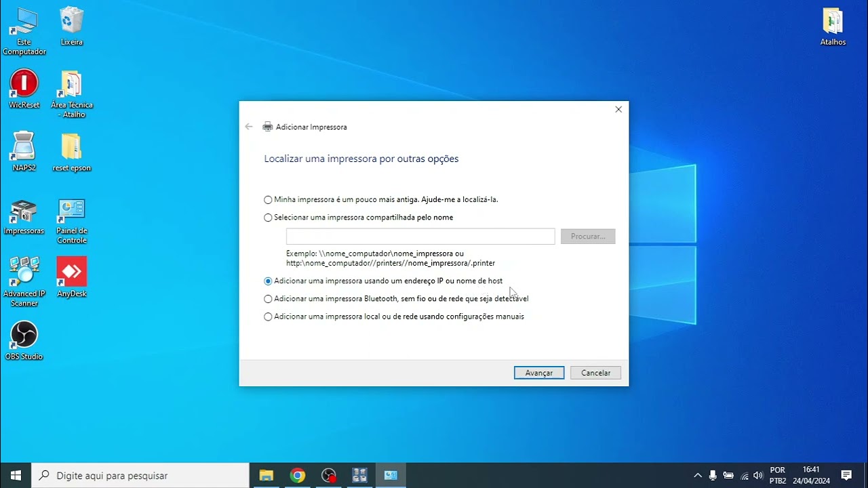This screenshot has height=488, width=868.
Task: Open the Atalhos desktop folder
Action: 833,27
